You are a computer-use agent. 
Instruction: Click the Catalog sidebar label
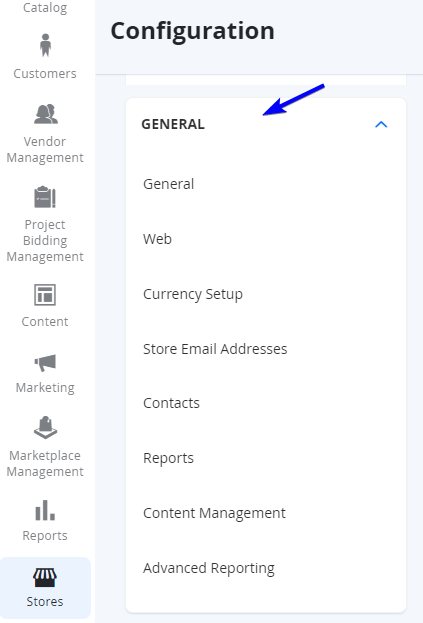[x=45, y=8]
